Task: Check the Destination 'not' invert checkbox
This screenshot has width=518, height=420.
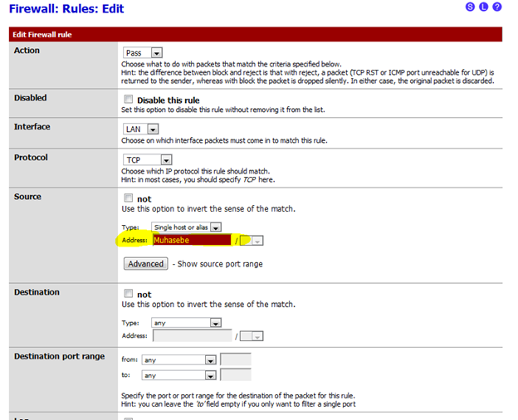Action: pos(128,294)
